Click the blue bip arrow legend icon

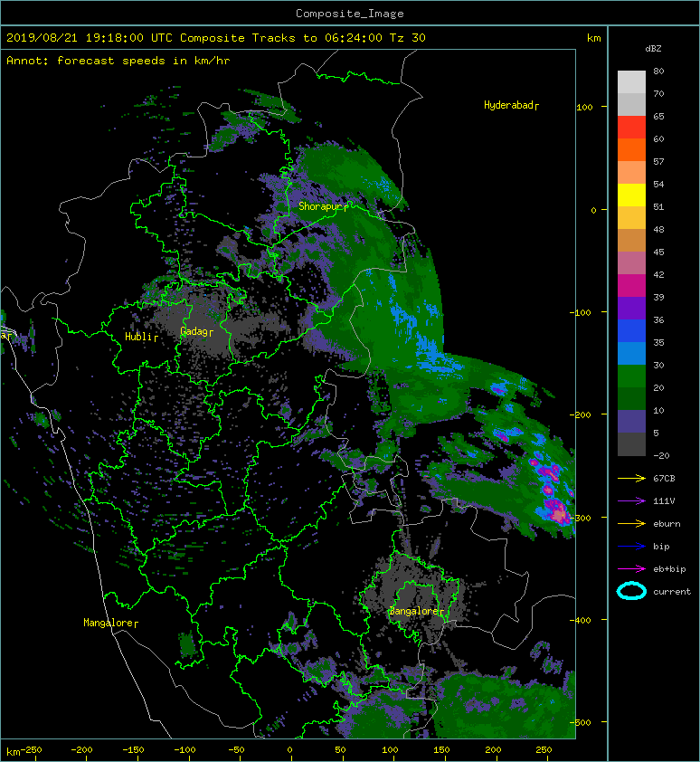click(631, 547)
